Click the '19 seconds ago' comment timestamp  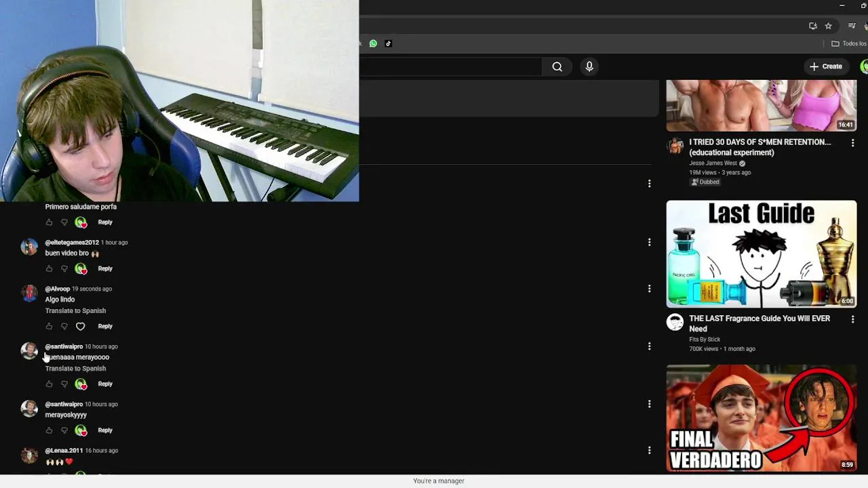pos(92,289)
